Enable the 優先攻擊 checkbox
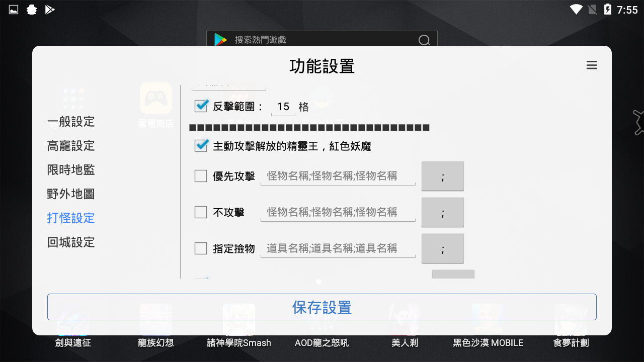The width and height of the screenshot is (644, 362). click(201, 176)
